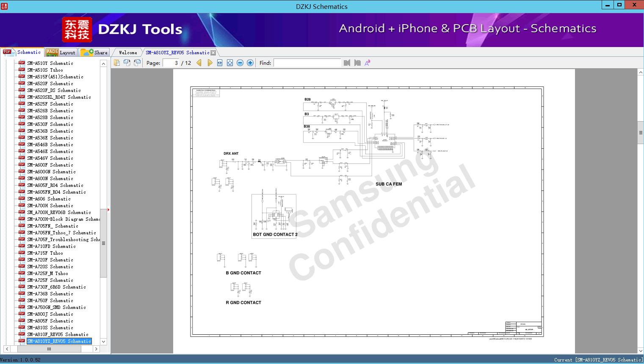The image size is (644, 364).
Task: Click the app icon in the title bar
Action: pyautogui.click(x=4, y=6)
